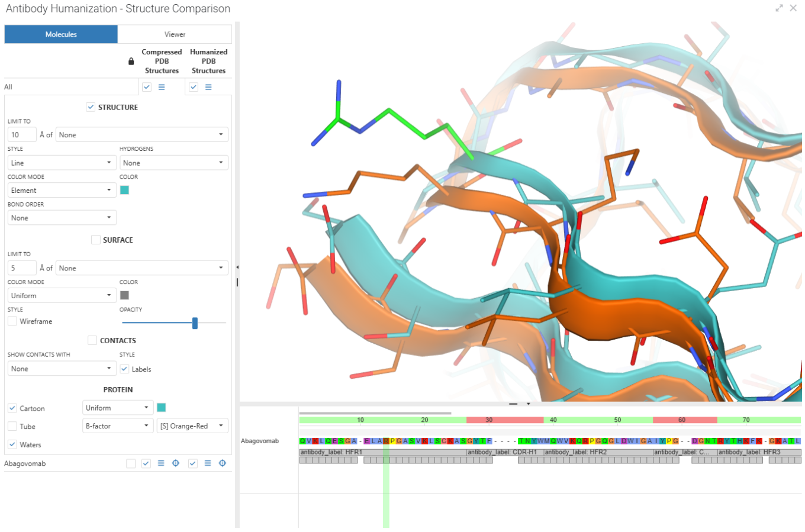Open the structure Style dropdown showing Line
Image resolution: width=805 pixels, height=532 pixels.
[62, 163]
